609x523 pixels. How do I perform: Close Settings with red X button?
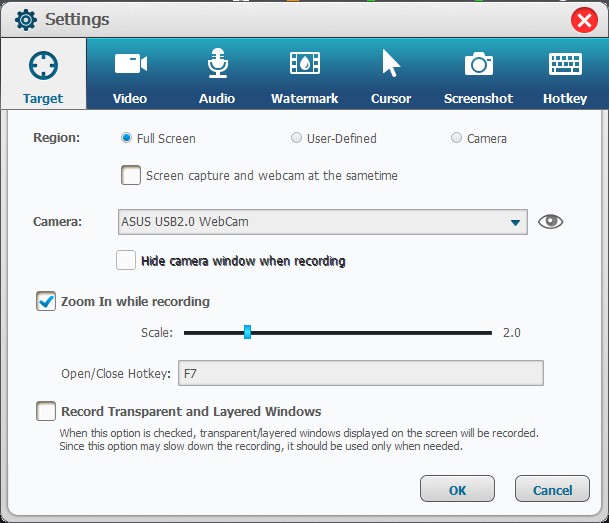point(584,20)
